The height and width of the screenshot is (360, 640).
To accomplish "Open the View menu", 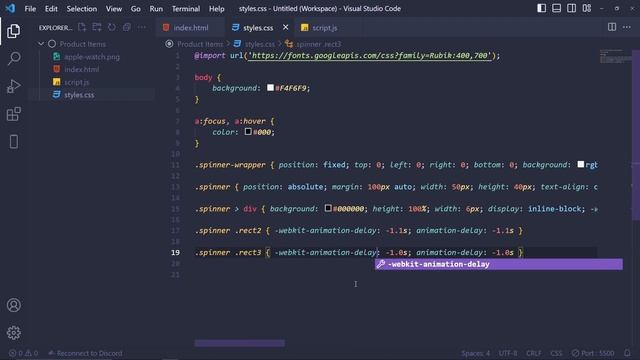I will (113, 9).
